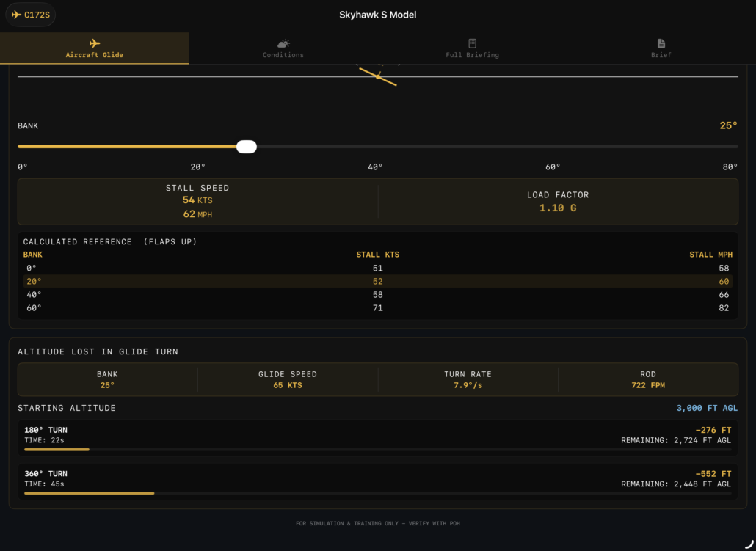Click the 180° turn progress bar
Image resolution: width=756 pixels, height=551 pixels.
click(378, 450)
